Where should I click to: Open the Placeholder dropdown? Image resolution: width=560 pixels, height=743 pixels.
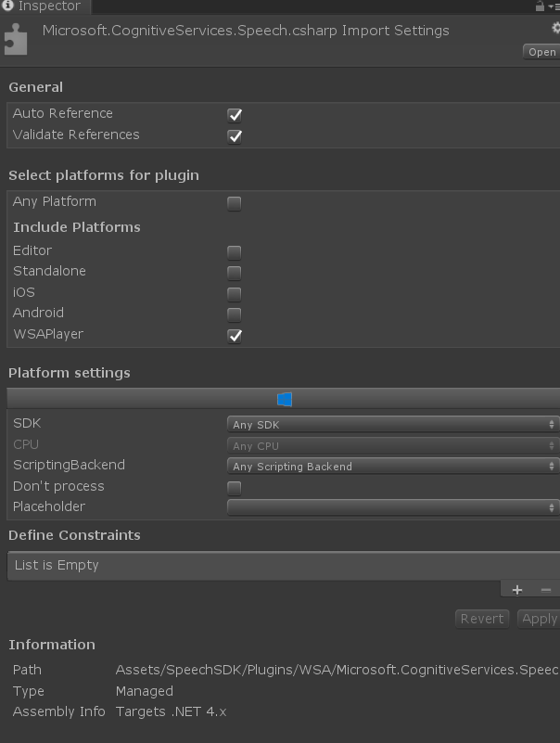(389, 506)
